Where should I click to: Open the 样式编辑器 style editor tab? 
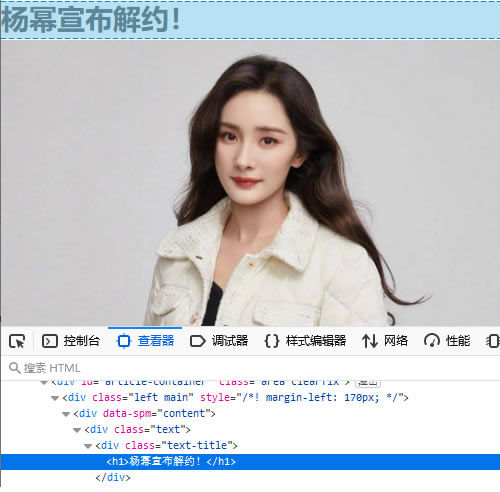tap(305, 341)
